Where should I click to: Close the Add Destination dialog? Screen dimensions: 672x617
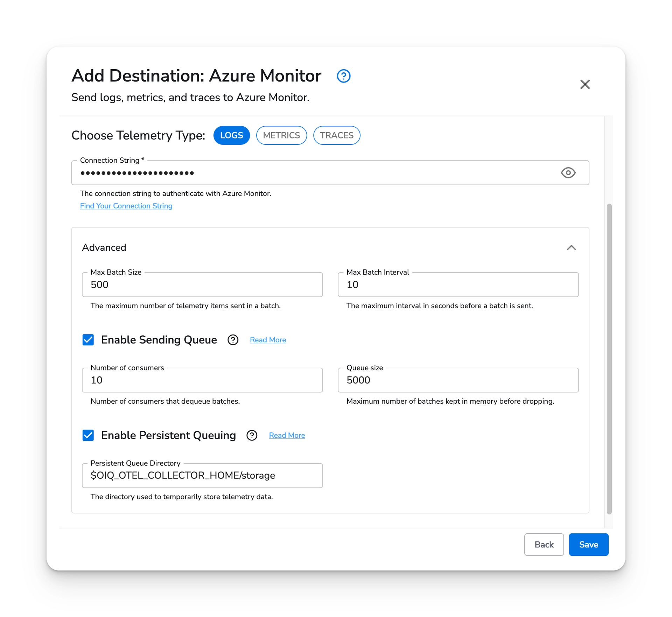(x=585, y=84)
